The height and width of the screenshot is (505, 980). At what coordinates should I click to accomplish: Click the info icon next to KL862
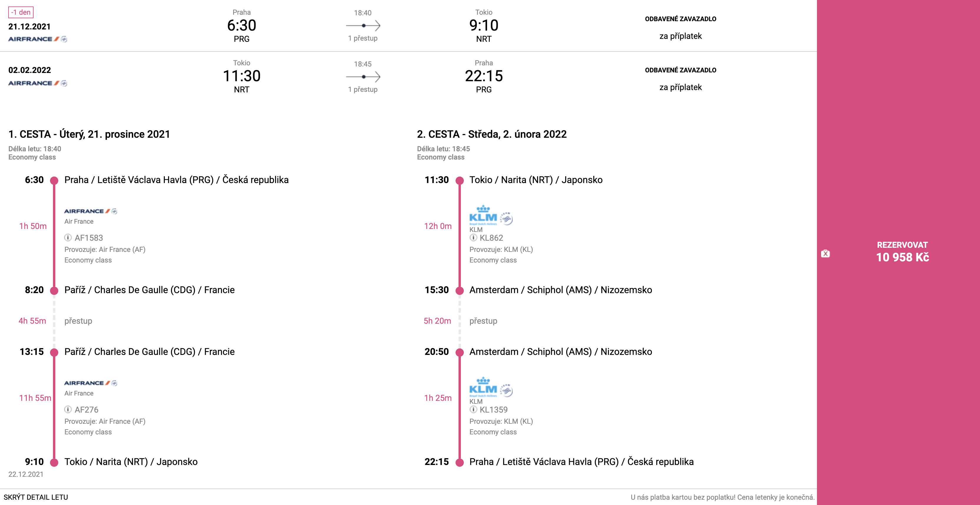(x=473, y=238)
